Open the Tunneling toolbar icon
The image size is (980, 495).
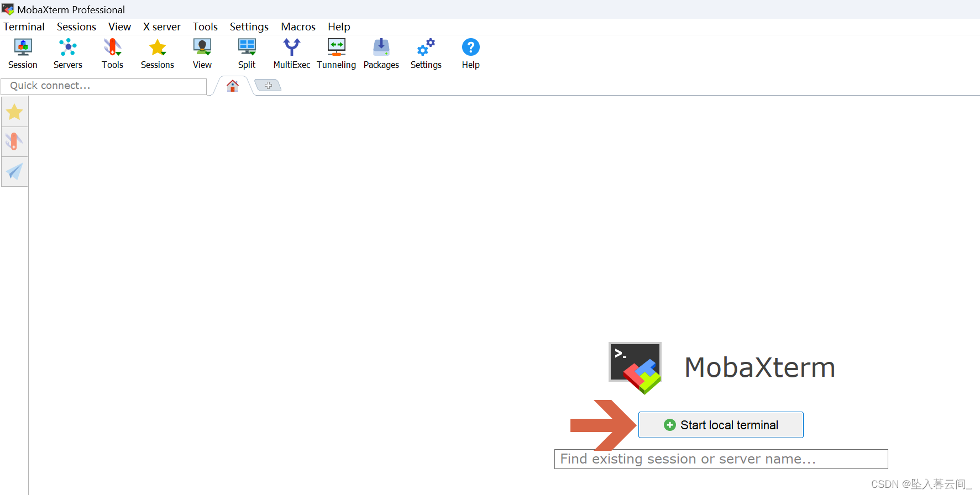[336, 54]
